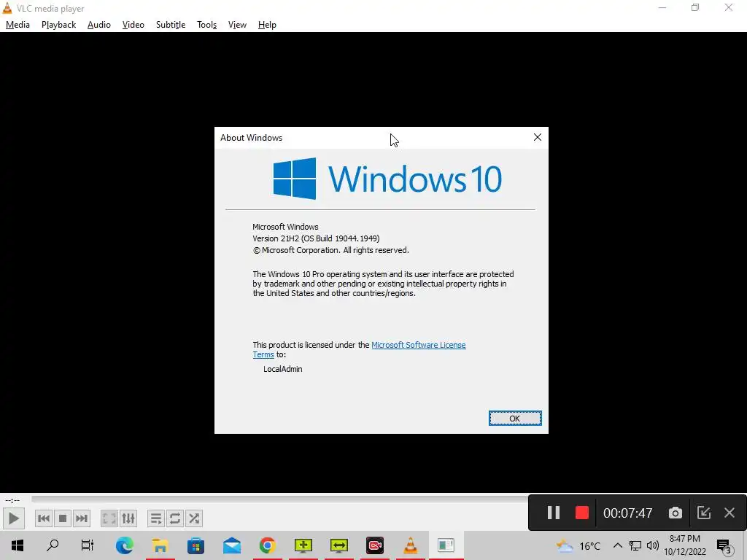Open taskbar Search
Screen dimensions: 747x560
[x=53, y=545]
